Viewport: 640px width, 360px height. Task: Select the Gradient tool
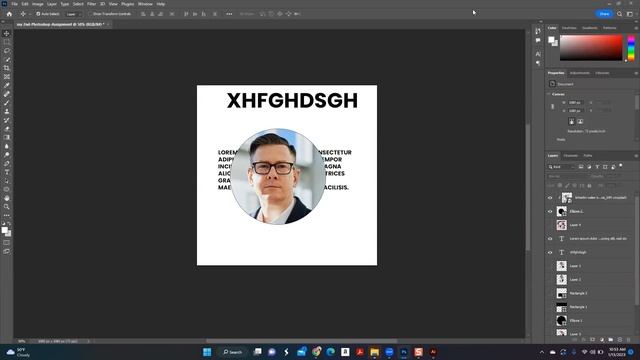(x=7, y=137)
